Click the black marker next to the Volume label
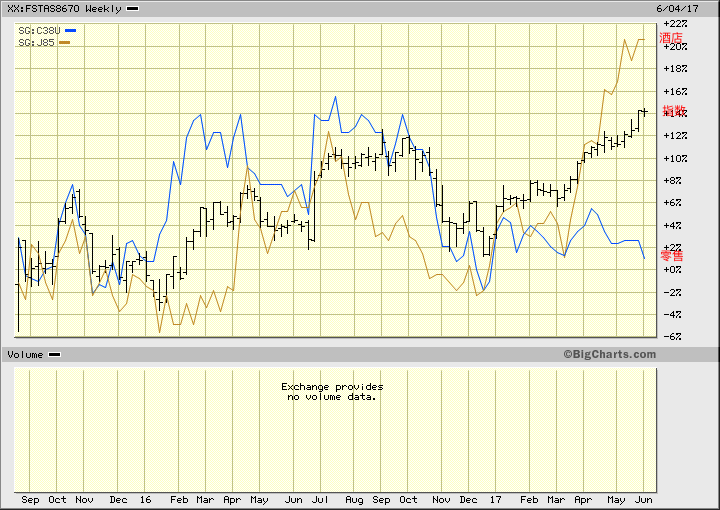The image size is (720, 510). coord(54,354)
